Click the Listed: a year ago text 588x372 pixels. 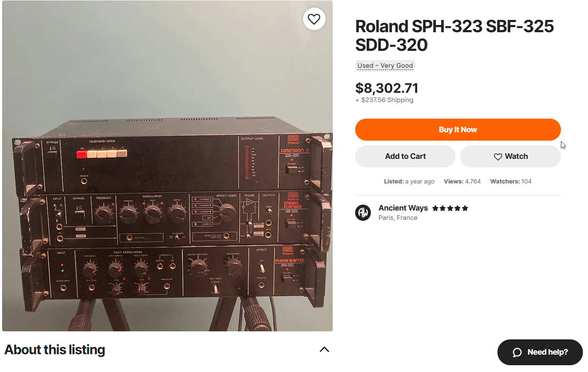(x=409, y=181)
